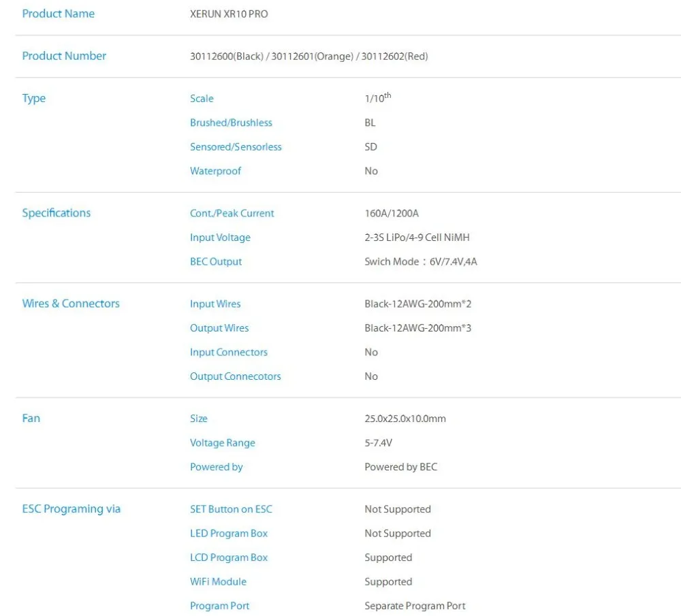This screenshot has width=681, height=616.
Task: Click the Wires & Connectors heading
Action: point(71,304)
